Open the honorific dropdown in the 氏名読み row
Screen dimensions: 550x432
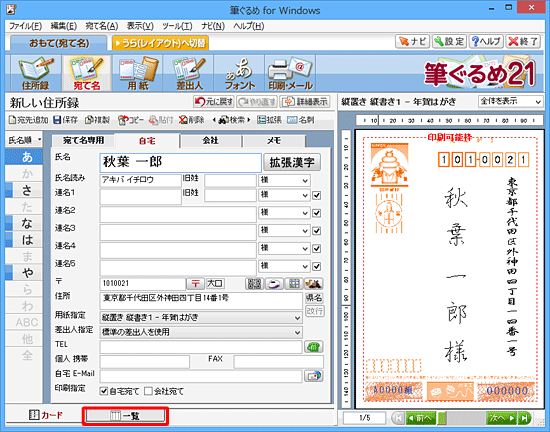coord(284,181)
